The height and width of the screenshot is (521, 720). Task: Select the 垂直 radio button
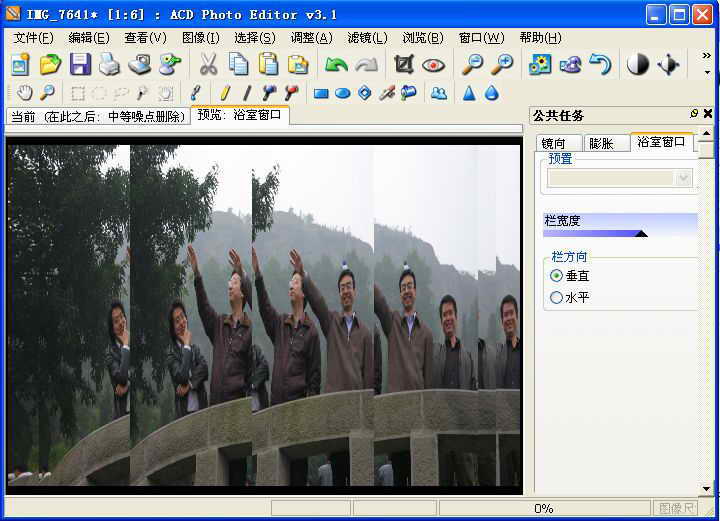tap(557, 275)
